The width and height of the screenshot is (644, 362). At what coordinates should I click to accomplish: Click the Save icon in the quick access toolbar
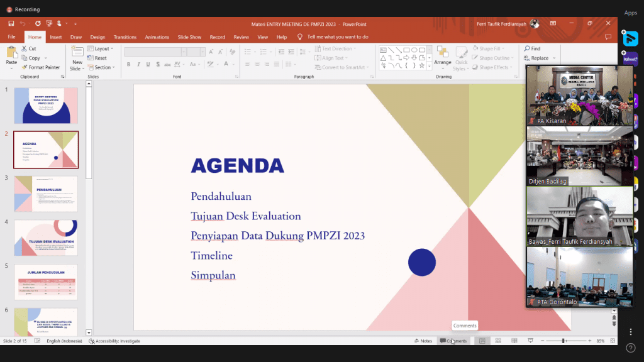click(11, 23)
